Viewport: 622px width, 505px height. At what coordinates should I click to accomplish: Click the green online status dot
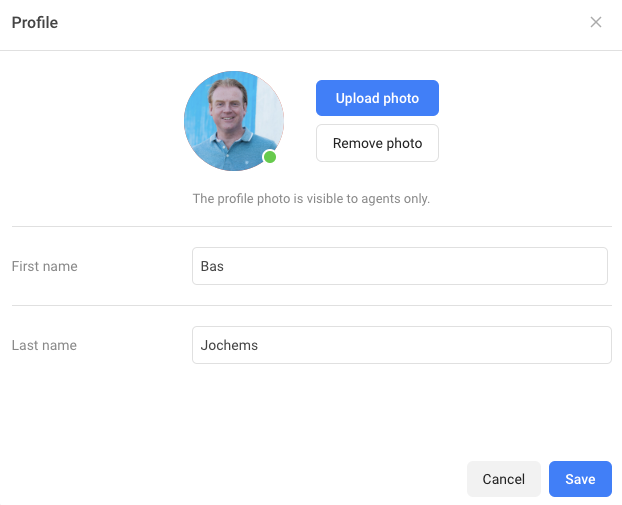click(x=270, y=157)
